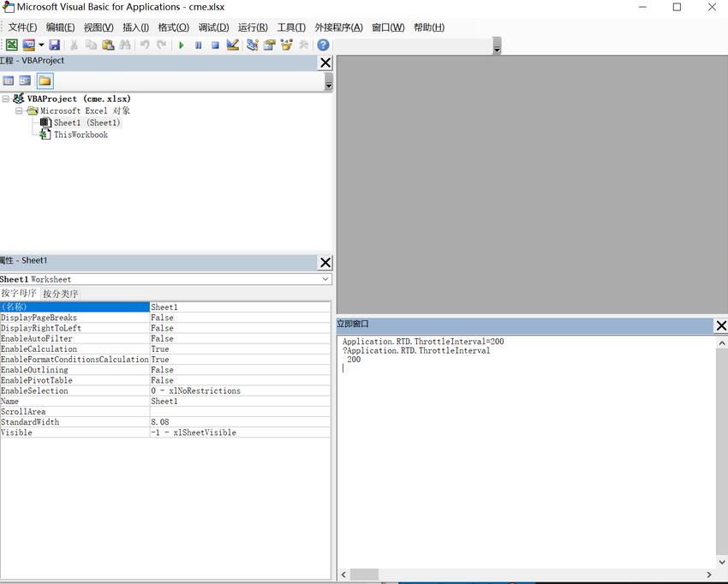Viewport: 728px width, 584px height.
Task: Click the blue Help question mark icon
Action: pos(323,45)
